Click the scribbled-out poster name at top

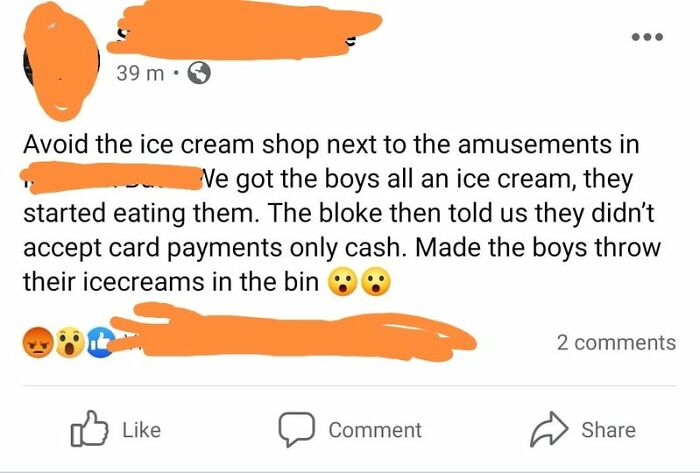coord(246,32)
